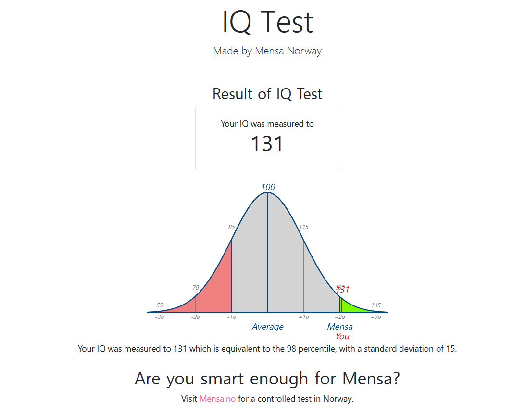
Task: Click the -1σ axis label
Action: (231, 317)
